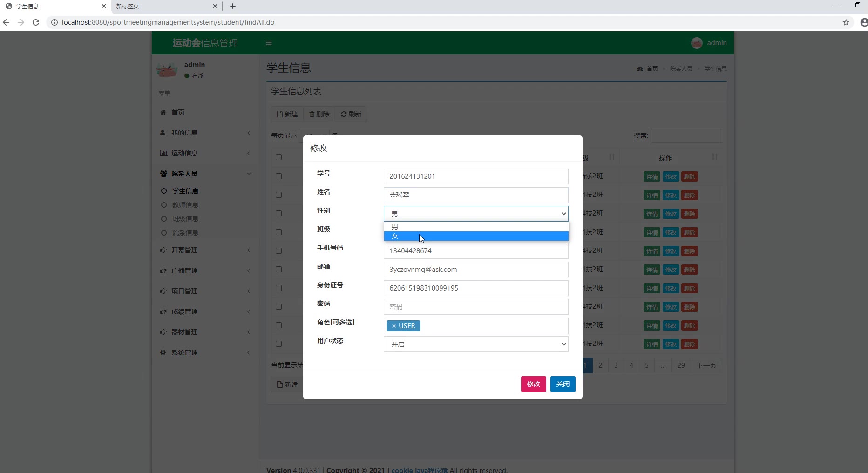This screenshot has height=473, width=868.
Task: Open a new browser tab
Action: 233,6
